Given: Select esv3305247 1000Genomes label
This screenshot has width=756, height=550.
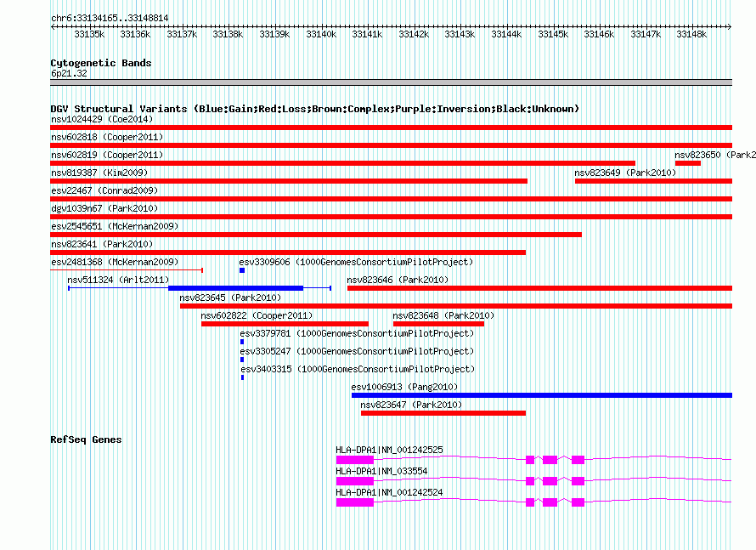Looking at the screenshot, I should point(357,351).
